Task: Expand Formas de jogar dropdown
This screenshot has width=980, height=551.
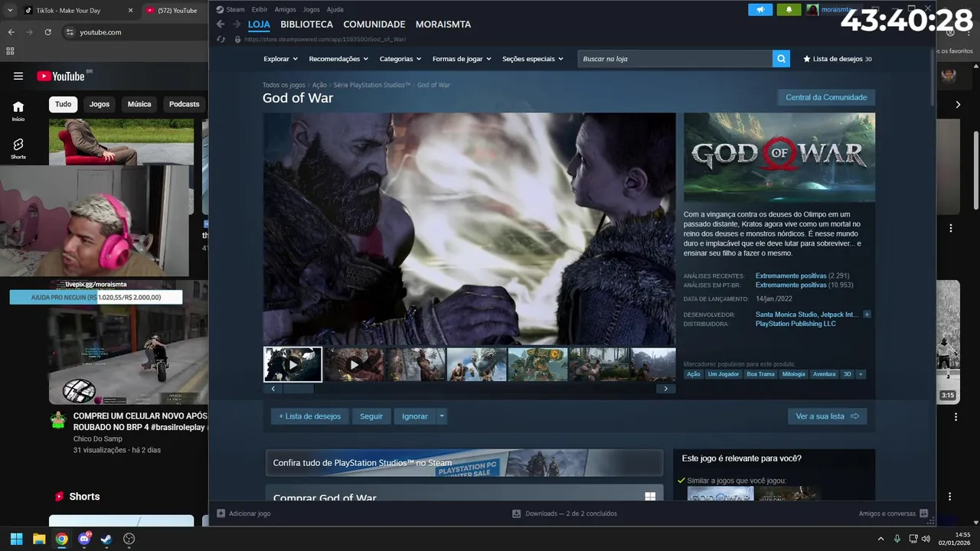Action: coord(461,59)
